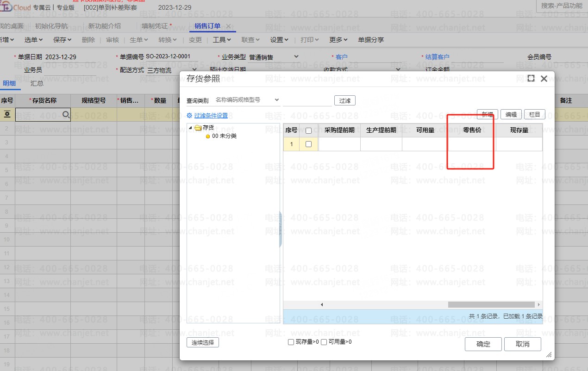Select the 存货 folder icon in tree
Image resolution: width=588 pixels, height=371 pixels.
[x=198, y=128]
